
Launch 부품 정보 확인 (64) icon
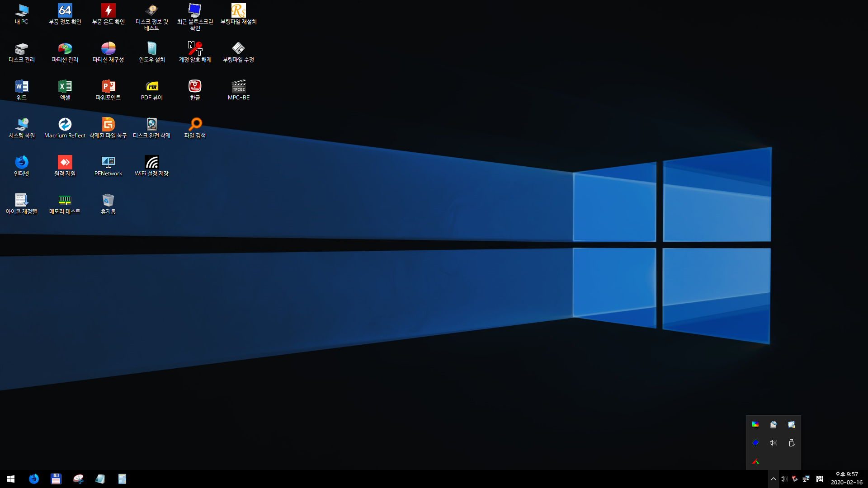pyautogui.click(x=65, y=14)
